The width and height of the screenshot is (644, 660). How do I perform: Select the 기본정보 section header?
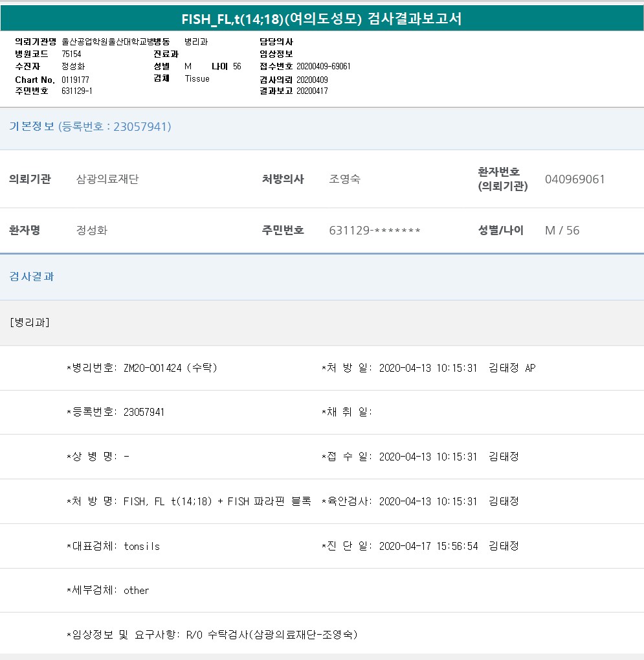click(x=90, y=127)
